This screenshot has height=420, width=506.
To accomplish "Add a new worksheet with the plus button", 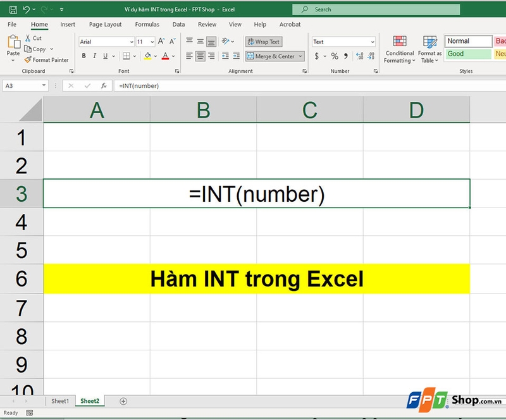I will (x=124, y=401).
